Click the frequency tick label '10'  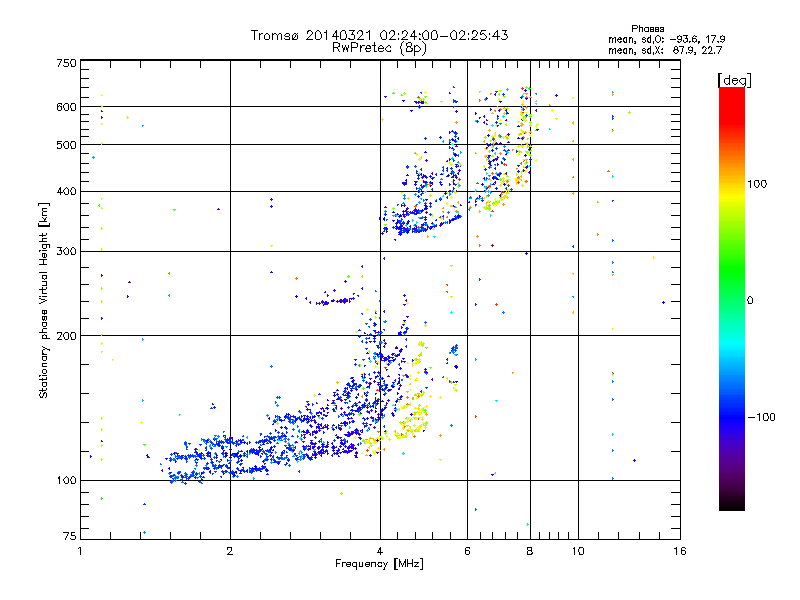point(578,551)
